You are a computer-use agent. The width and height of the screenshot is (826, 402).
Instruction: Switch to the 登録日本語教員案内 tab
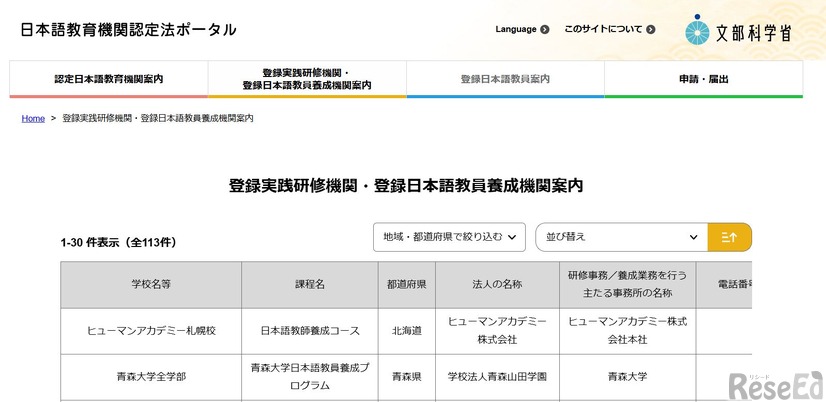[505, 79]
